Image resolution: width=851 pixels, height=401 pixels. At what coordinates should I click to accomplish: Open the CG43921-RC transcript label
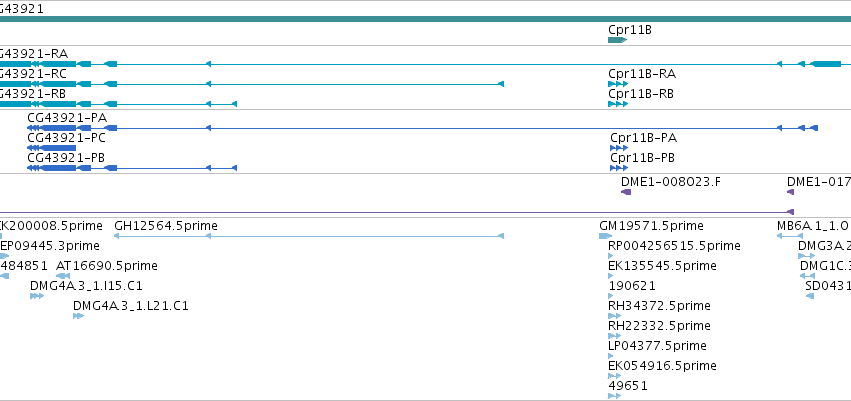(x=32, y=74)
